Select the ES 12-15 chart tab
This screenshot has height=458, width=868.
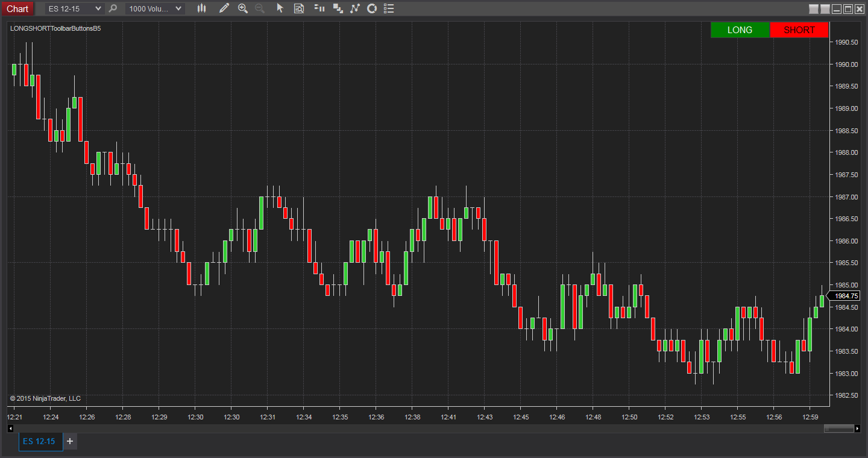point(40,442)
